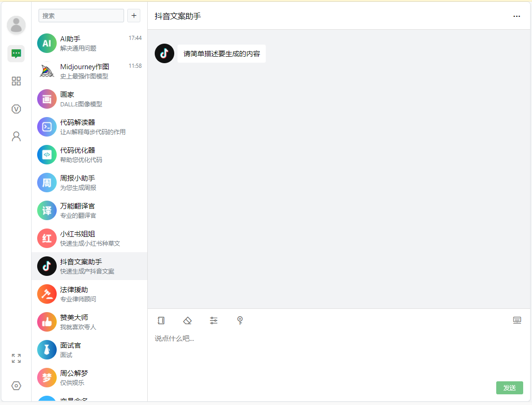Open the three-dot menu in chat header
The height and width of the screenshot is (405, 532).
click(x=516, y=16)
